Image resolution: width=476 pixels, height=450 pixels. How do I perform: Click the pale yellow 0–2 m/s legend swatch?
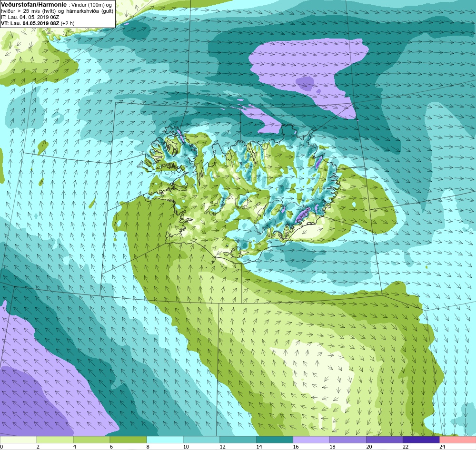tap(18, 440)
